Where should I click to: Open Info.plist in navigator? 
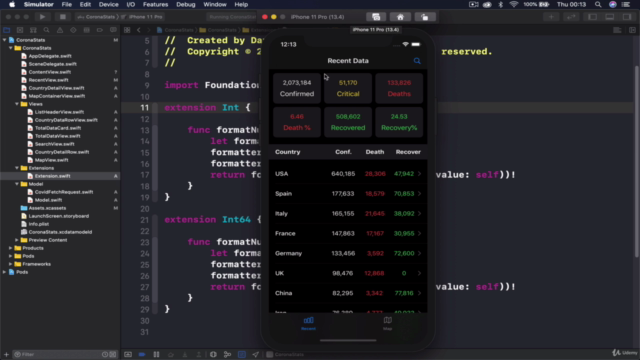click(x=39, y=224)
